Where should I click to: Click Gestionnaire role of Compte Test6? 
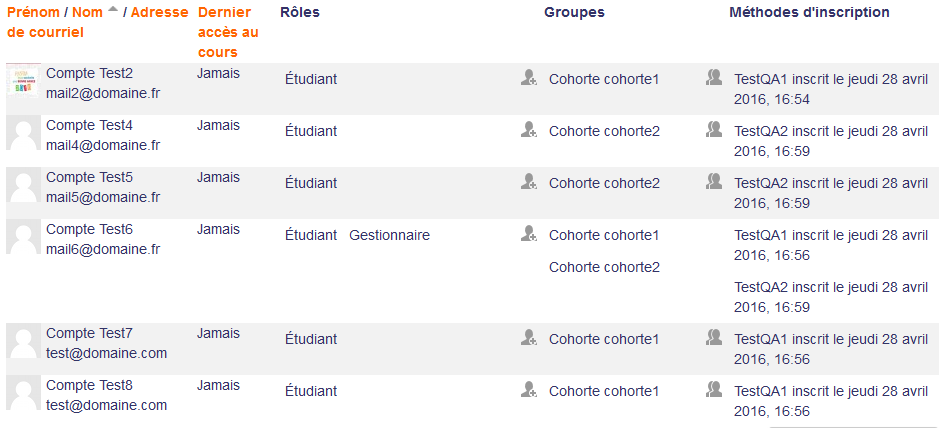390,235
